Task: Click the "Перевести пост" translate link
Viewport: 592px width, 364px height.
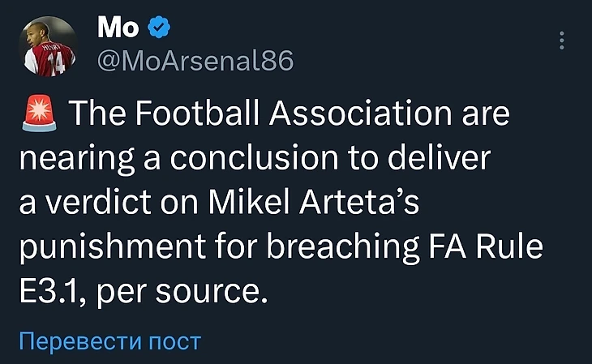Action: click(109, 340)
